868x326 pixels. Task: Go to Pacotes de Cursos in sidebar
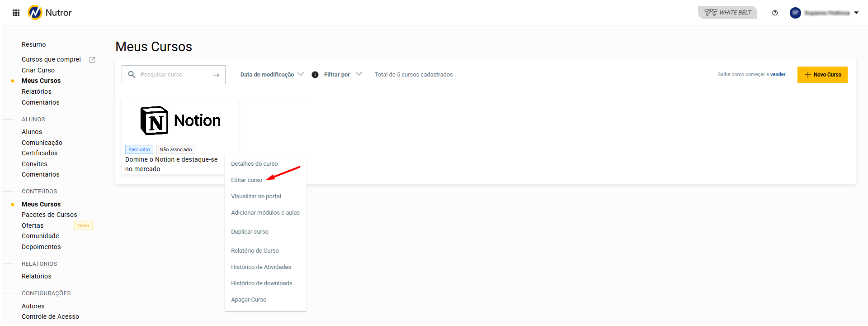tap(49, 215)
